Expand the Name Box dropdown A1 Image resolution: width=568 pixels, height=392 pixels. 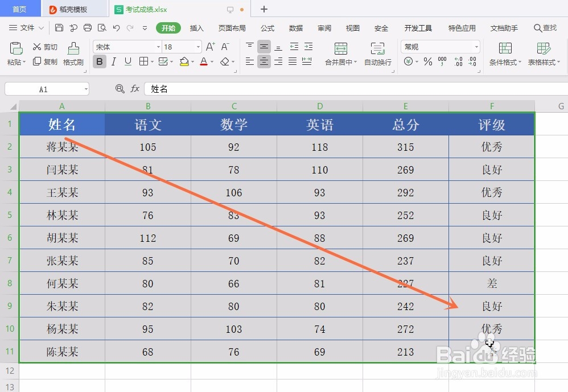tap(86, 89)
